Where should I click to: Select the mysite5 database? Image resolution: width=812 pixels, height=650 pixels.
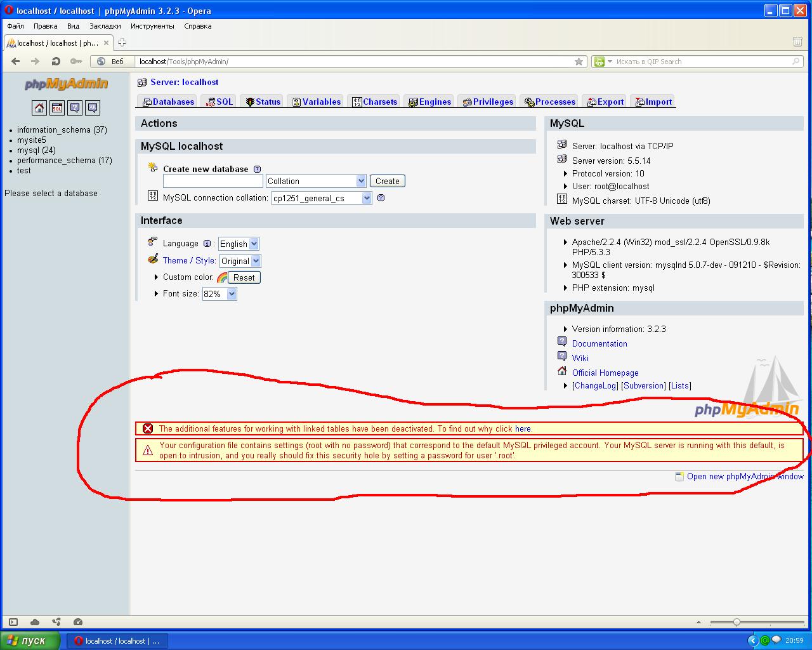point(32,140)
